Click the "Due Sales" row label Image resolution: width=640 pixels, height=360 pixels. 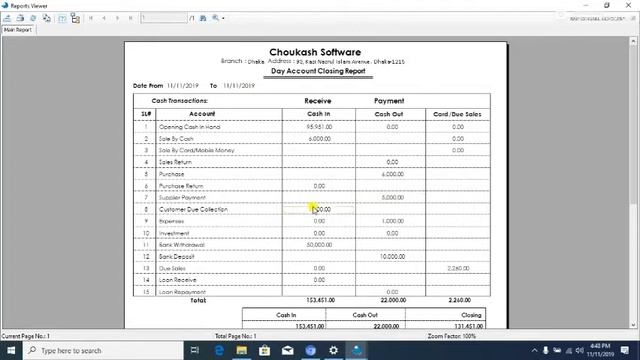pyautogui.click(x=172, y=269)
